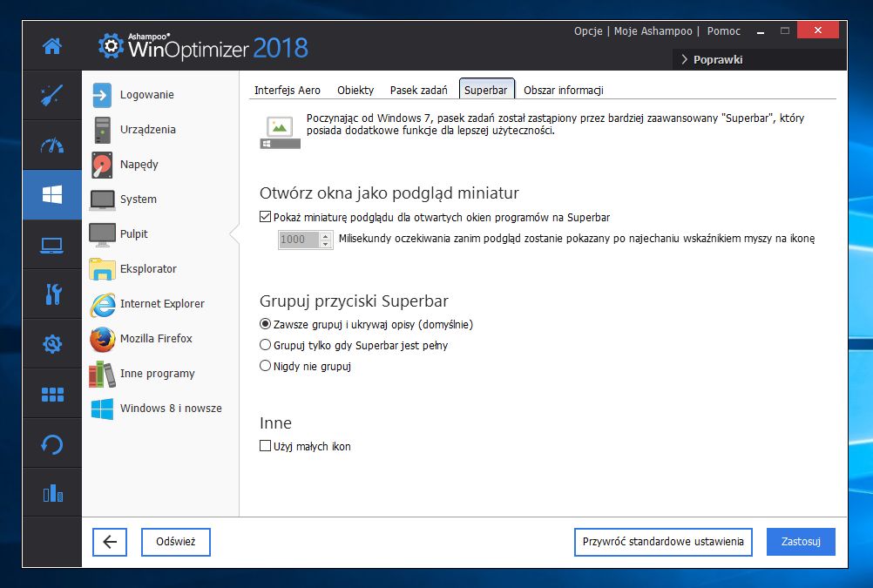Viewport: 873px width, 588px height.
Task: Open the gear settings module in sidebar
Action: pos(51,344)
